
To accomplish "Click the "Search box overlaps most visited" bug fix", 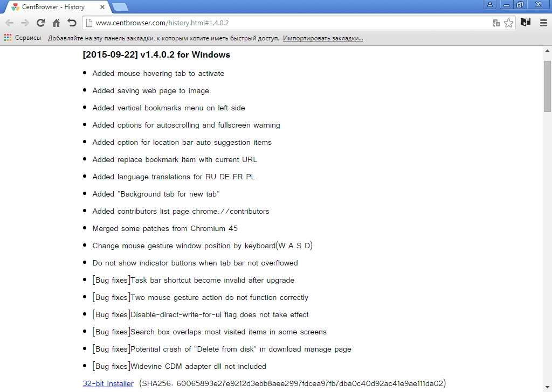I will tap(210, 332).
